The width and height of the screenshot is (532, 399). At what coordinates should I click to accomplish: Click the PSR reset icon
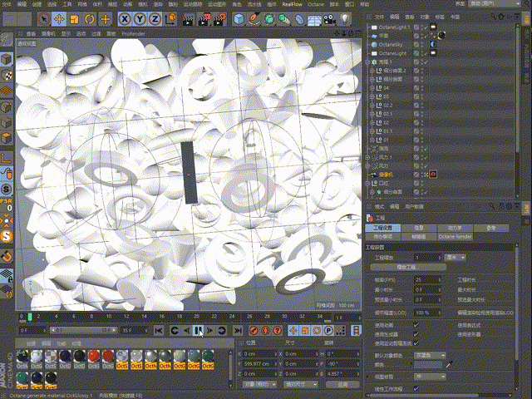(7, 204)
